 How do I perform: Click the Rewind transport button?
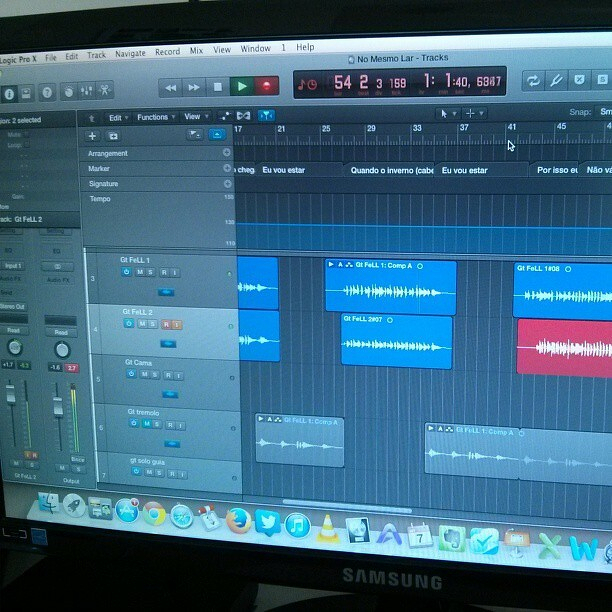(170, 87)
